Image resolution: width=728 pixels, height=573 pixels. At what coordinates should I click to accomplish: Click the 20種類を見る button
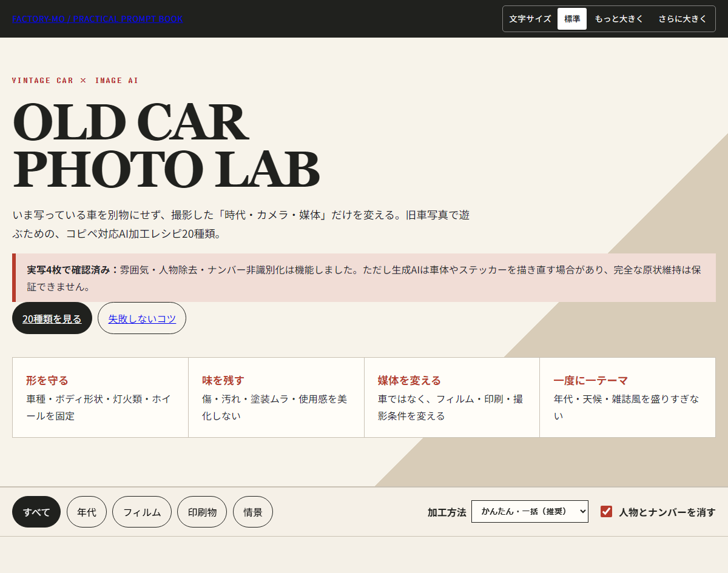click(x=52, y=318)
